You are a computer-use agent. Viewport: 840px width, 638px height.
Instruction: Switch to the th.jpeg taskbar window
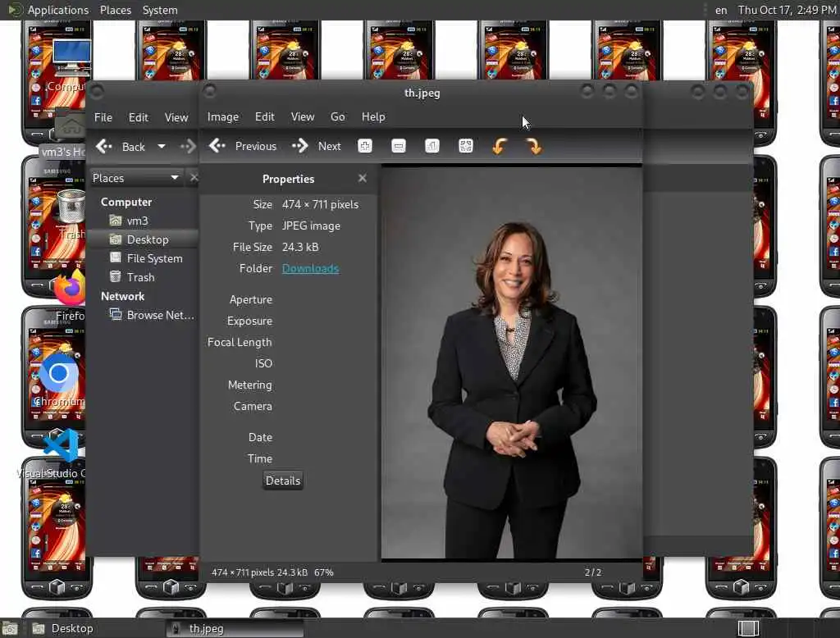(235, 628)
